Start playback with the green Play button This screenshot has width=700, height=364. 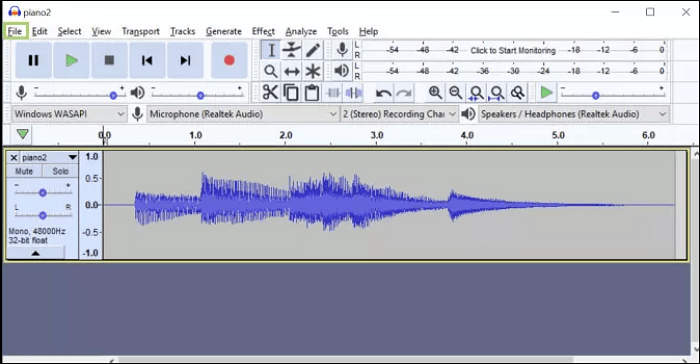point(71,60)
